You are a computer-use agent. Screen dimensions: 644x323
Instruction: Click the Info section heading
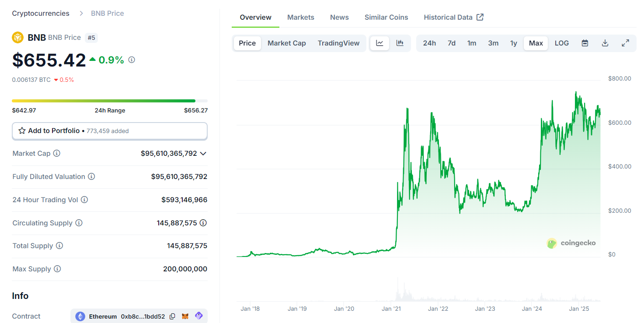click(20, 296)
